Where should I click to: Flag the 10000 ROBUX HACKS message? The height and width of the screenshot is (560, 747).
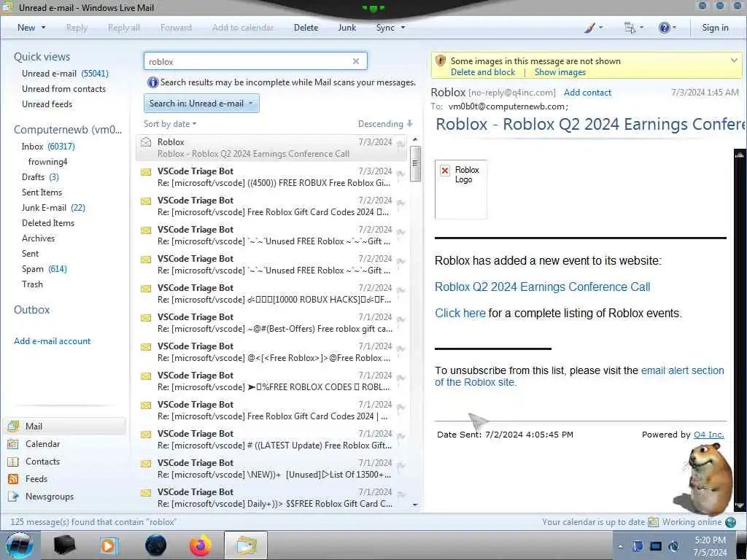click(x=400, y=290)
